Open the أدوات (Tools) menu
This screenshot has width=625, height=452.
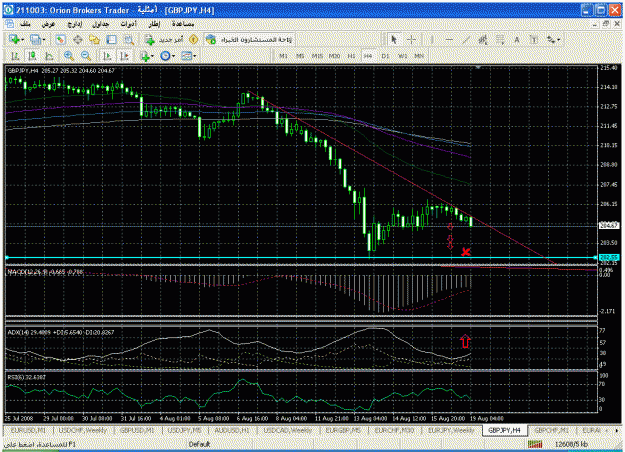tap(128, 24)
